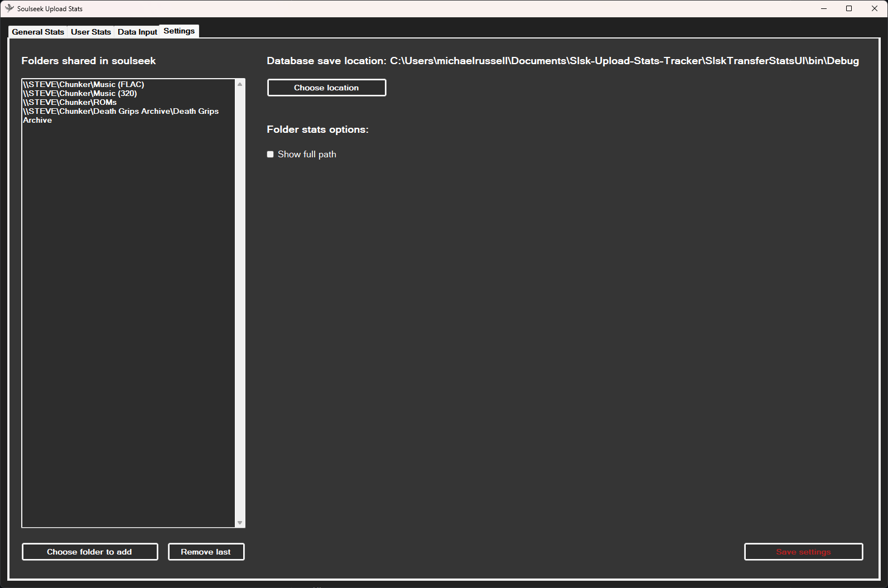Maximize the Soulseek Upload Stats window

[x=849, y=8]
